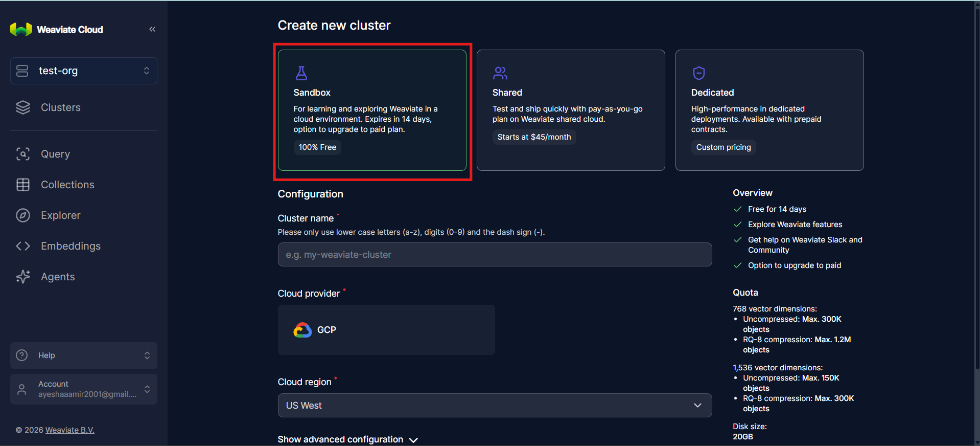This screenshot has width=980, height=446.
Task: Click the Explorer compass icon
Action: coord(23,215)
